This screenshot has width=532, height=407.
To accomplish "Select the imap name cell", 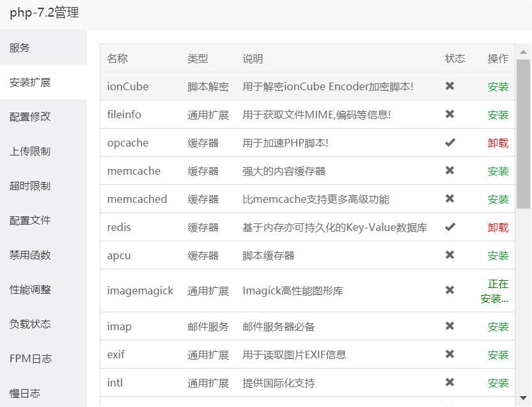I will pos(119,326).
